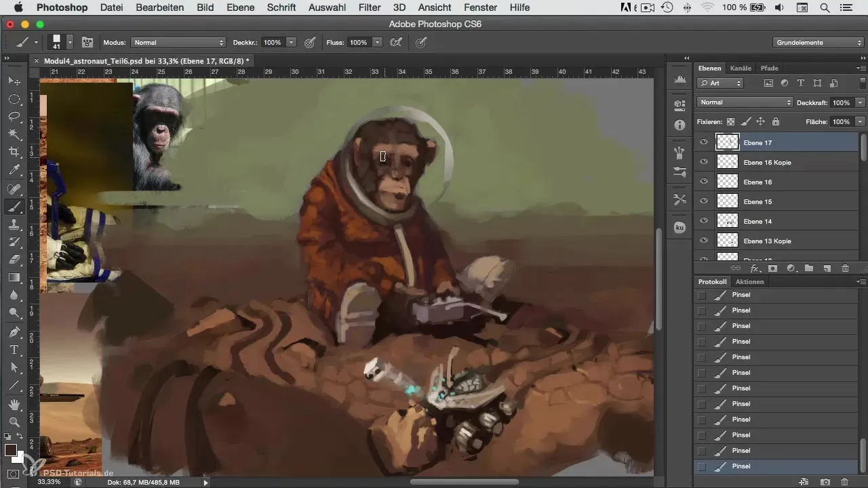Open Spotlight search in menu bar
The width and height of the screenshot is (868, 488).
[825, 7]
